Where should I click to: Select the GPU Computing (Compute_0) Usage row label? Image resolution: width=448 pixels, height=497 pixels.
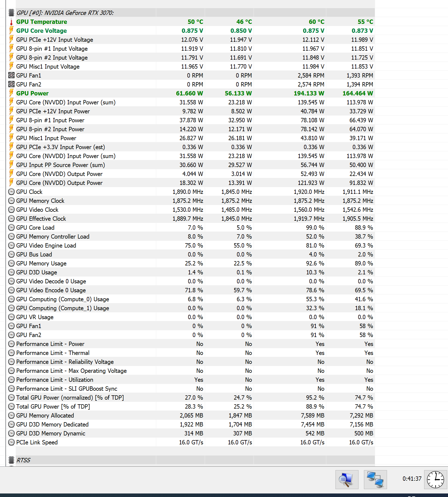(x=63, y=299)
